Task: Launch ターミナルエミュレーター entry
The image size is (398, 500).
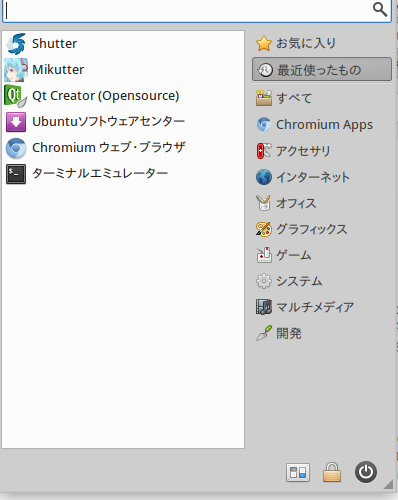Action: tap(100, 174)
